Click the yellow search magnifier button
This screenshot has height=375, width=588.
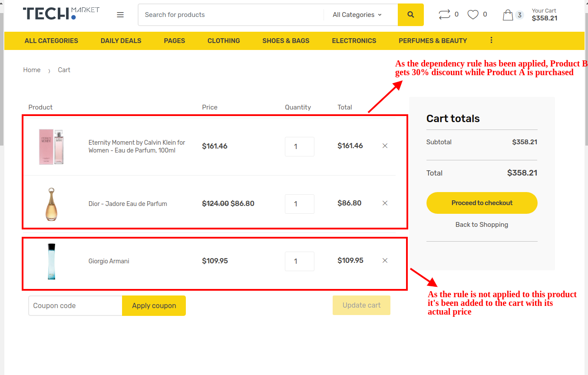pyautogui.click(x=410, y=15)
